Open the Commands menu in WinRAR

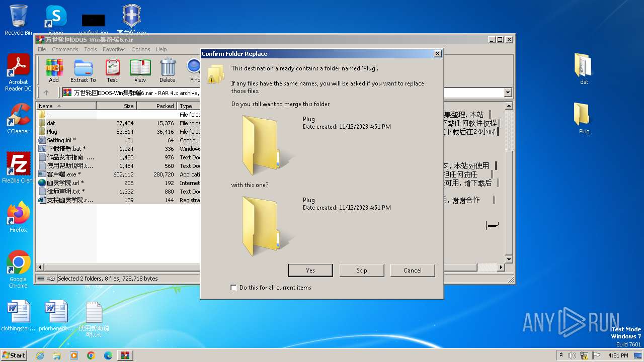pos(65,49)
